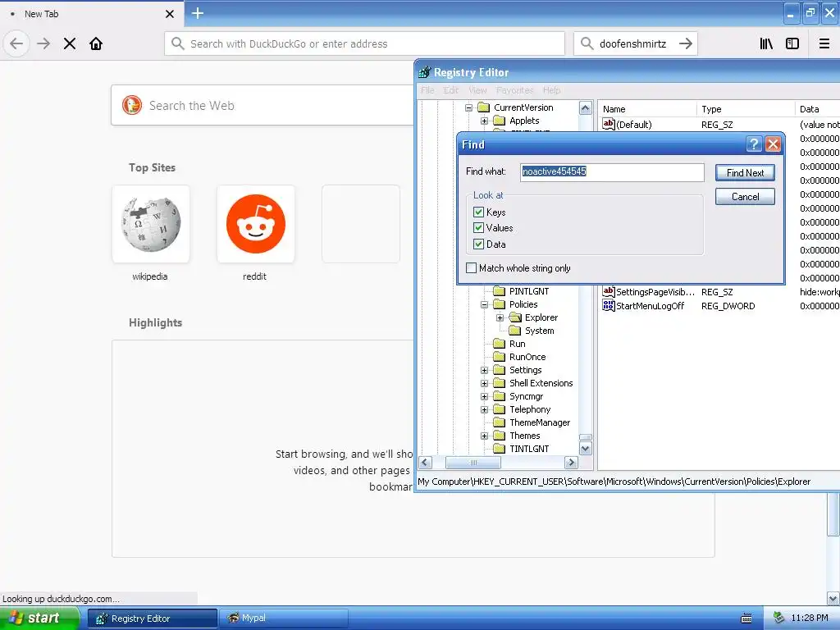
Task: Expand the Applets tree node
Action: 484,121
